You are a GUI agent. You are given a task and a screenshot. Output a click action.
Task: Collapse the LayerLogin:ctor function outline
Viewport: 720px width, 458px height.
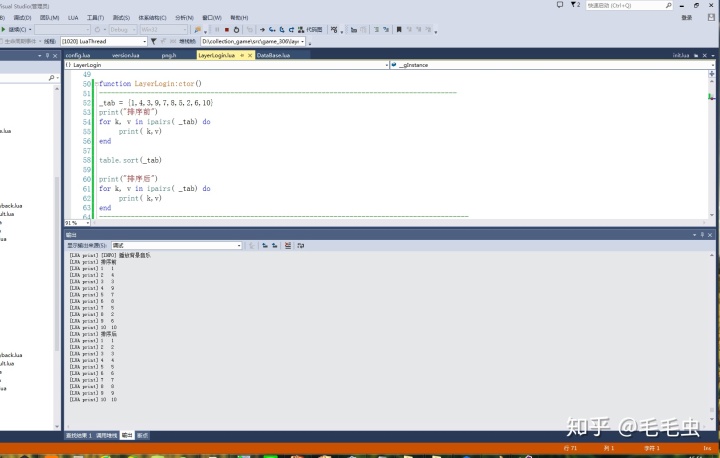pyautogui.click(x=96, y=84)
